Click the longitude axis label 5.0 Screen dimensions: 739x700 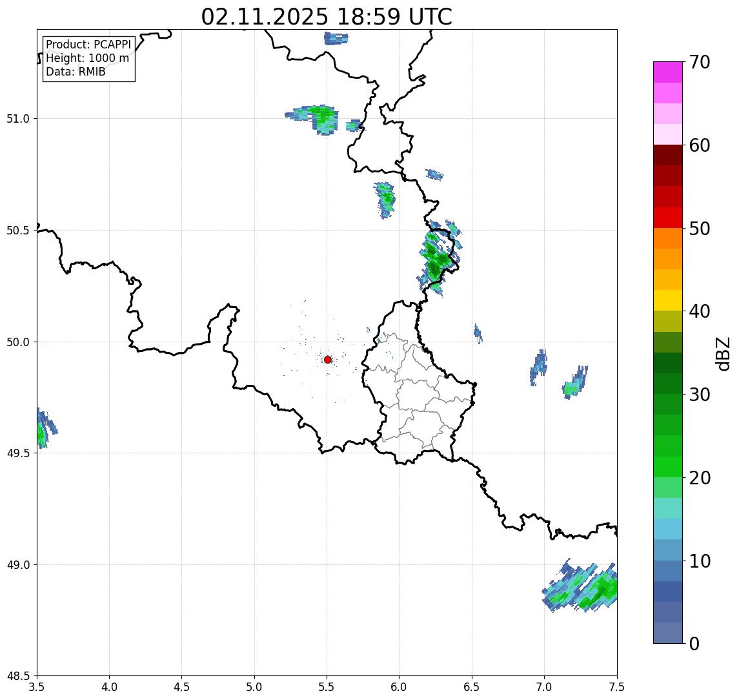tap(254, 687)
